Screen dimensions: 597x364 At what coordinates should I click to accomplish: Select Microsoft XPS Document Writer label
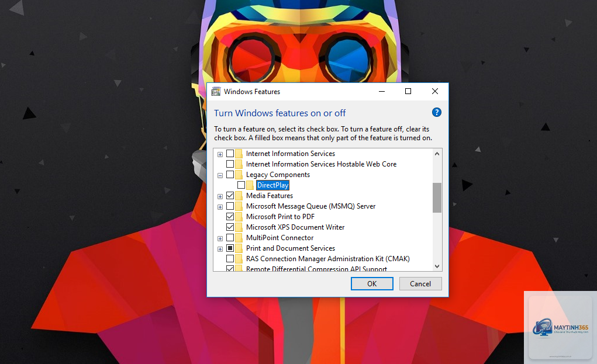point(295,227)
